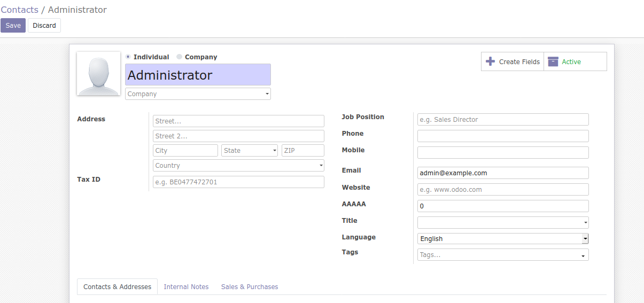
Task: Open the Sales & Purchases tab
Action: (250, 287)
